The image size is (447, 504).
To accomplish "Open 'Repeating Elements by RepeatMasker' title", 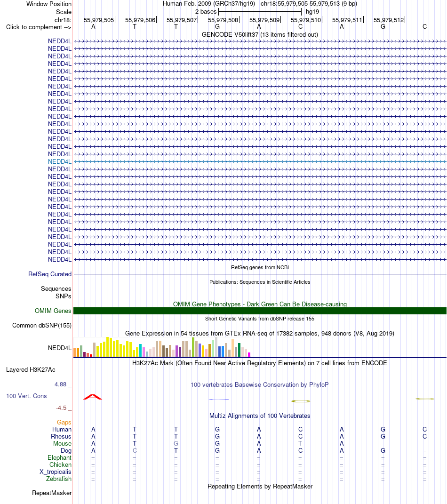I will [260, 486].
